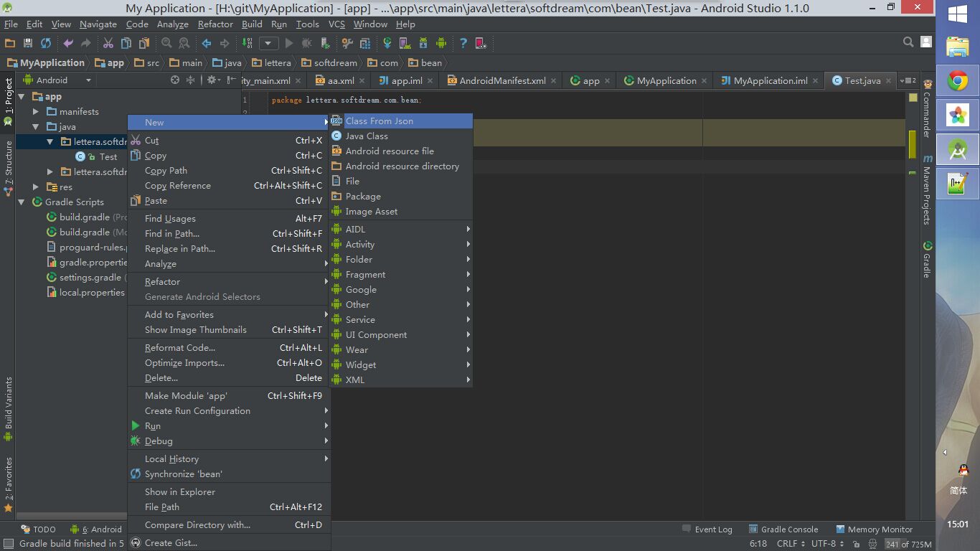Image resolution: width=980 pixels, height=551 pixels.
Task: Toggle the Commander side panel
Action: pos(927,110)
